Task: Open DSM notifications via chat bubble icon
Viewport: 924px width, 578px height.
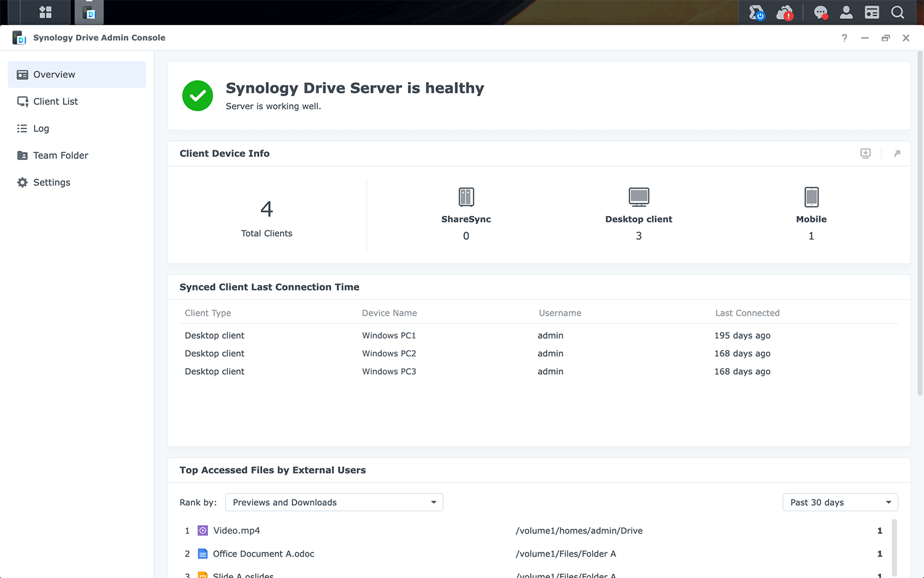Action: 821,12
